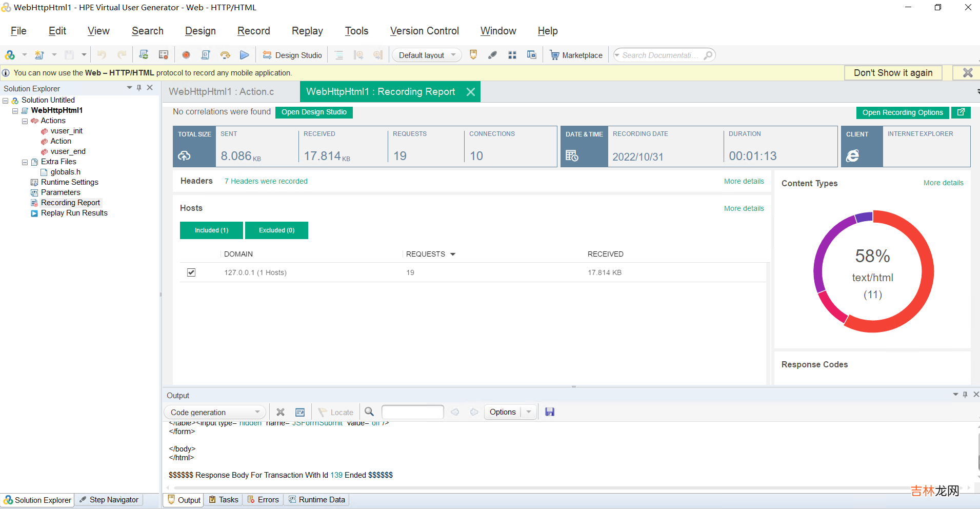Switch to the WebHttpHtml1 : Action.c tab
Screen dimensions: 980x509
click(x=222, y=92)
